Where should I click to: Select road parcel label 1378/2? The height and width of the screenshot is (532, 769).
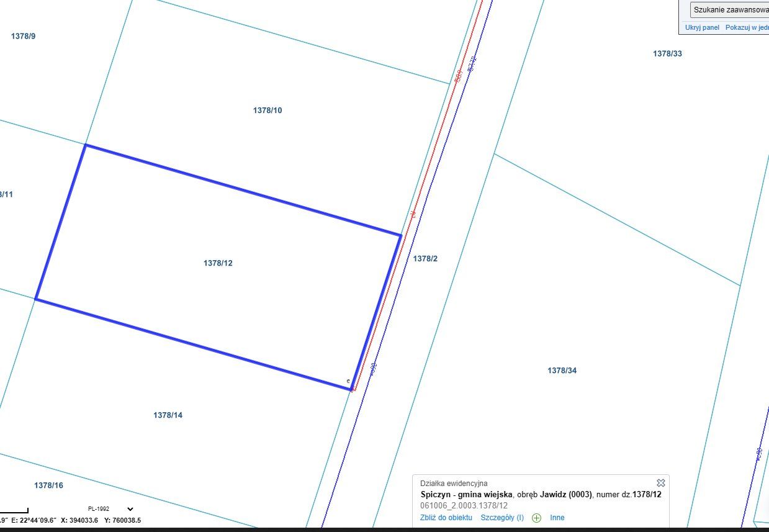[x=425, y=259]
